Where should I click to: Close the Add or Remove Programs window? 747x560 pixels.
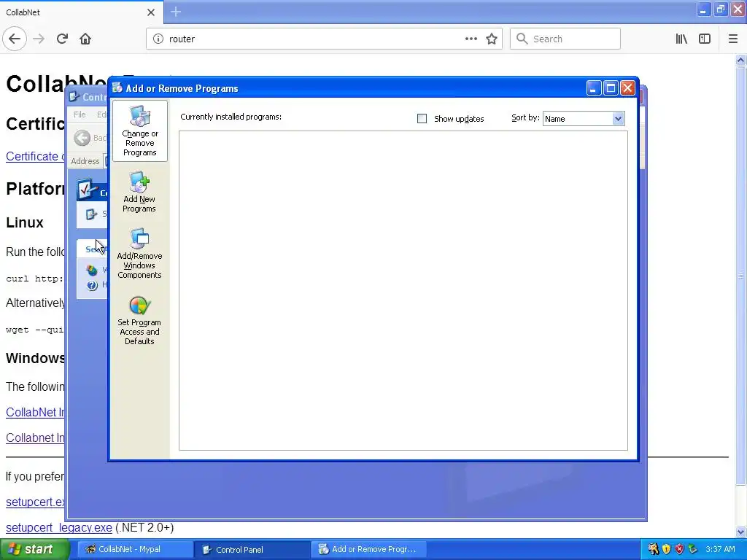(628, 88)
